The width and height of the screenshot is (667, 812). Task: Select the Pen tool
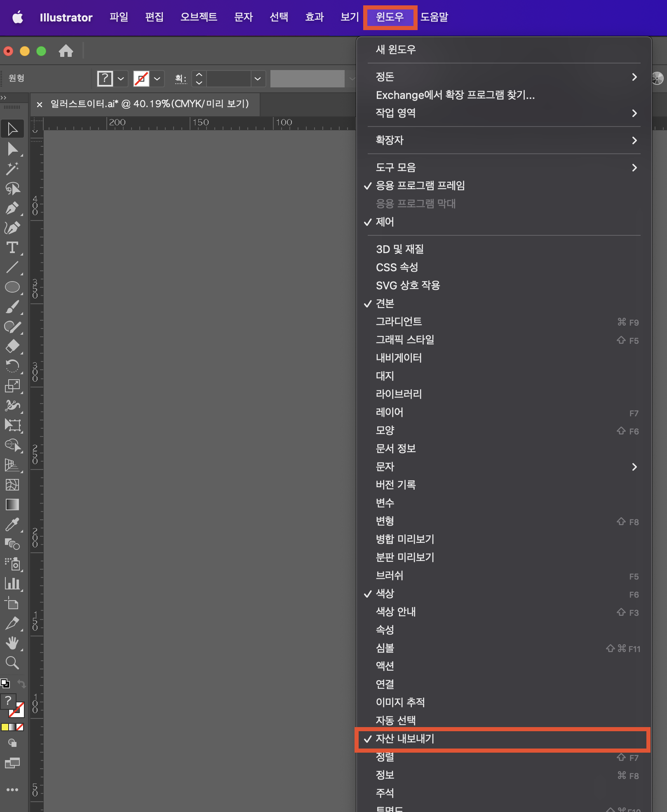point(12,208)
